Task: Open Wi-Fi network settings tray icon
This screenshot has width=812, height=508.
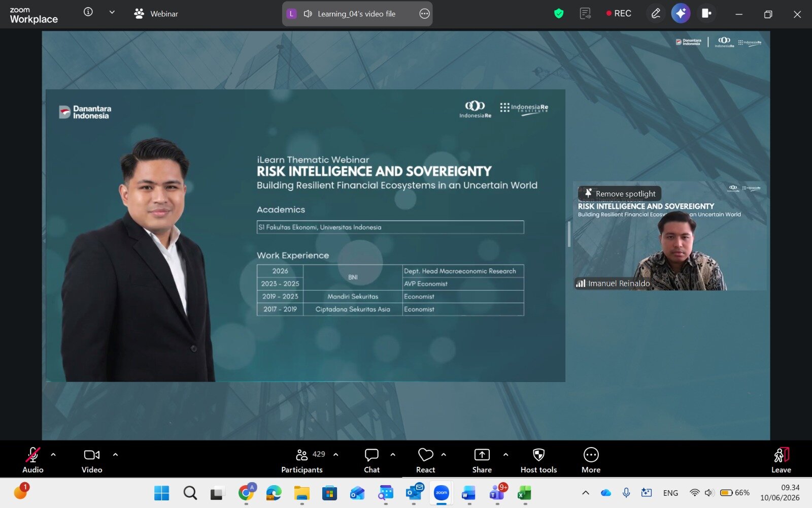Action: pyautogui.click(x=694, y=493)
